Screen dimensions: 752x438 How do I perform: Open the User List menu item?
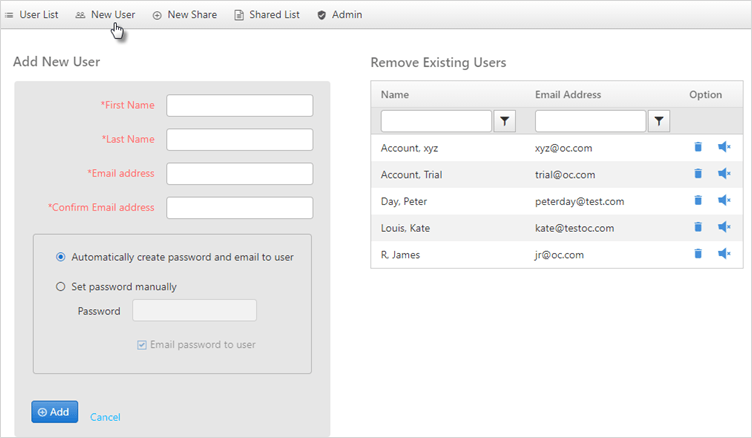[32, 15]
